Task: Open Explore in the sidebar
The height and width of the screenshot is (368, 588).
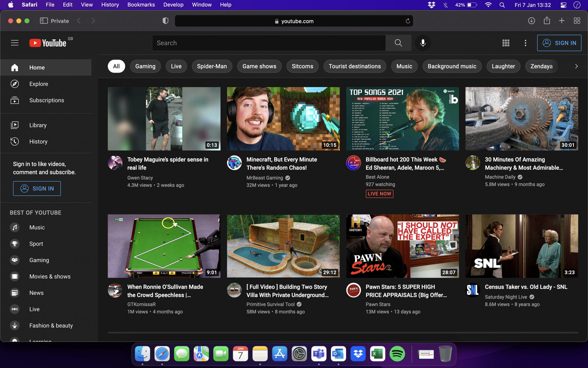Action: coord(39,84)
